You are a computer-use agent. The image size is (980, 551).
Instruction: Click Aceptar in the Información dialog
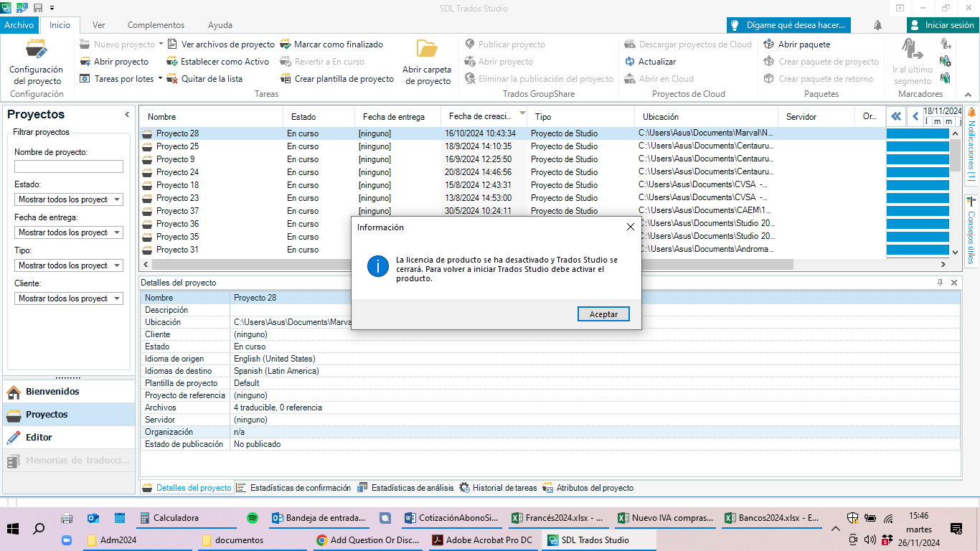[x=603, y=314]
